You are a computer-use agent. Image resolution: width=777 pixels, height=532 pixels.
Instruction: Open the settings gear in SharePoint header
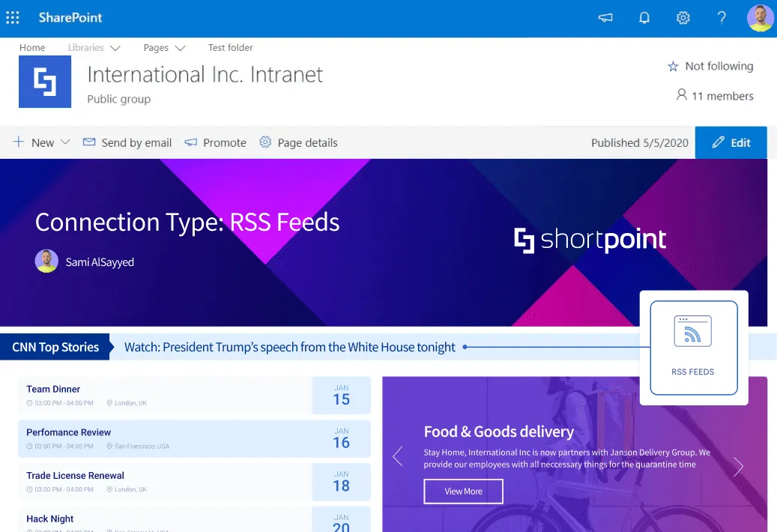coord(683,18)
